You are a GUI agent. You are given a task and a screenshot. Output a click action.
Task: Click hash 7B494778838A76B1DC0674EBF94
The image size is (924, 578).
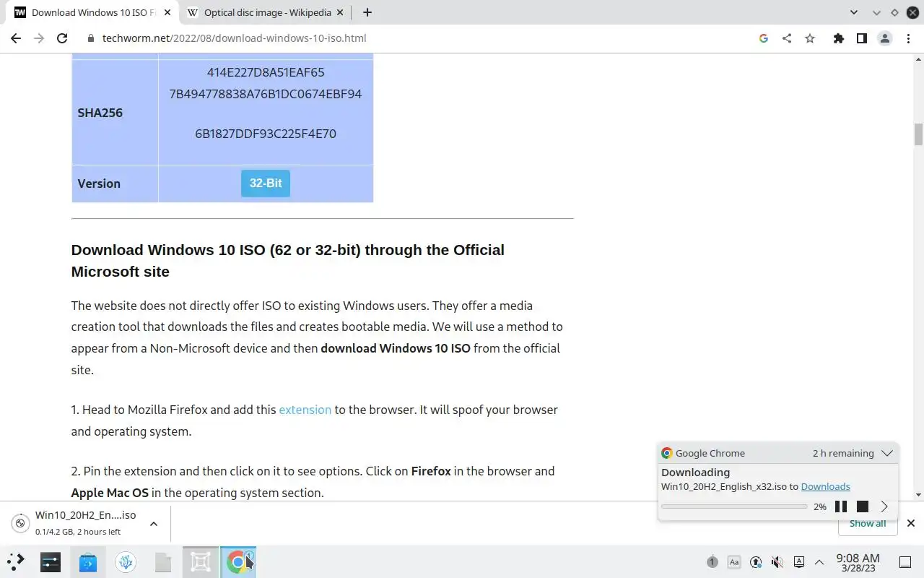266,94
